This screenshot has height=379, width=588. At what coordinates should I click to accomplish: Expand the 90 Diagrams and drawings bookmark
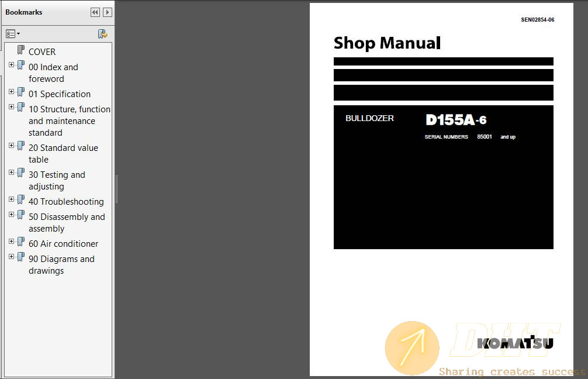(11, 257)
